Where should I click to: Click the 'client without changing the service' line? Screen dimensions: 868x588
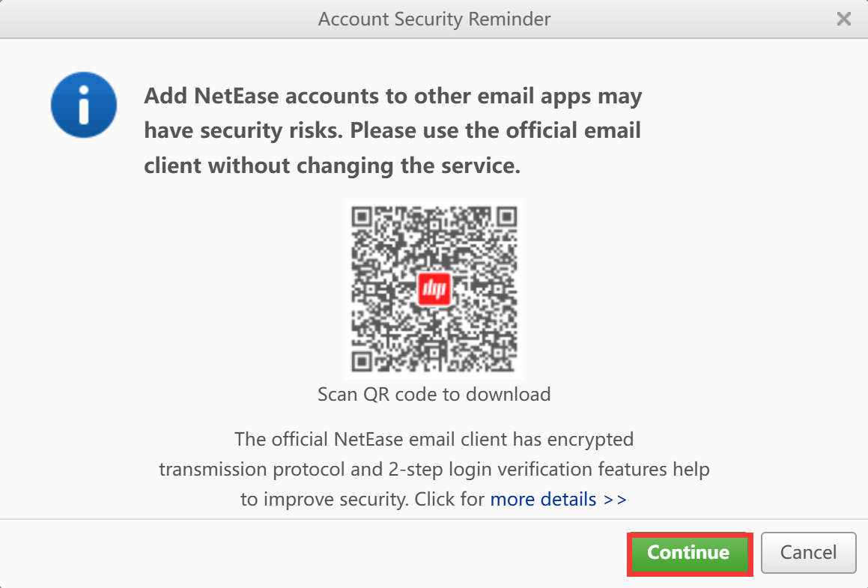[332, 166]
